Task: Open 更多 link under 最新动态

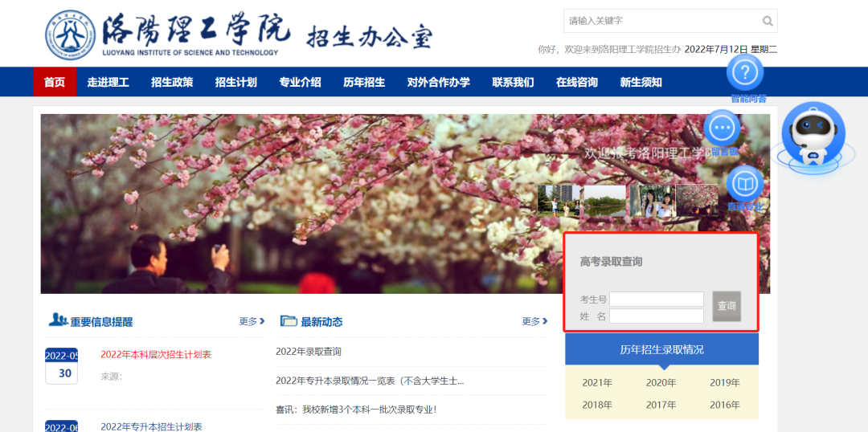Action: click(534, 321)
